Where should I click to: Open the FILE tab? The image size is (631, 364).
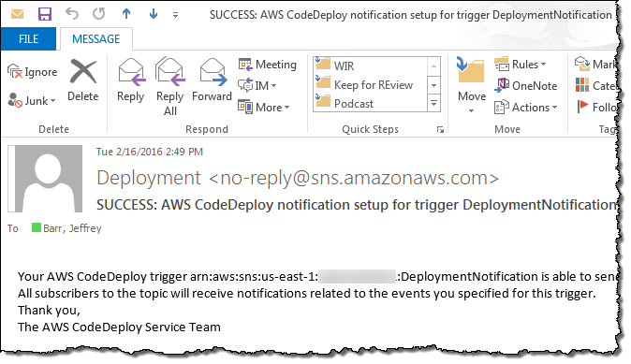(x=28, y=39)
